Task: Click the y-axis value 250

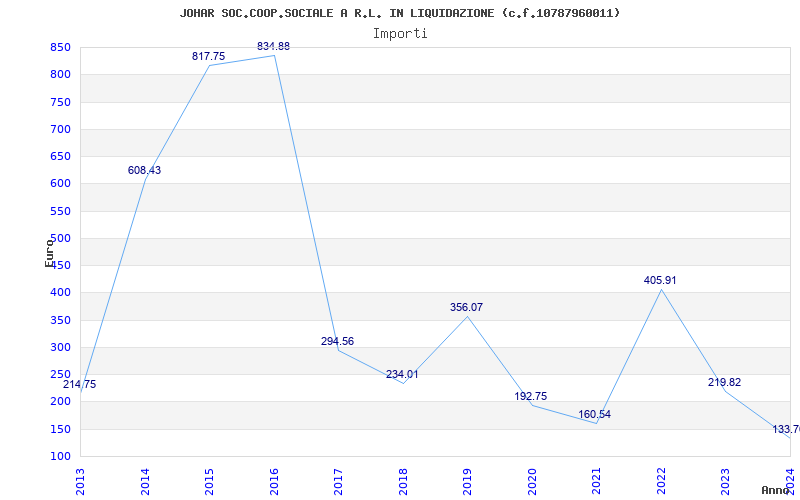Action: pyautogui.click(x=60, y=374)
